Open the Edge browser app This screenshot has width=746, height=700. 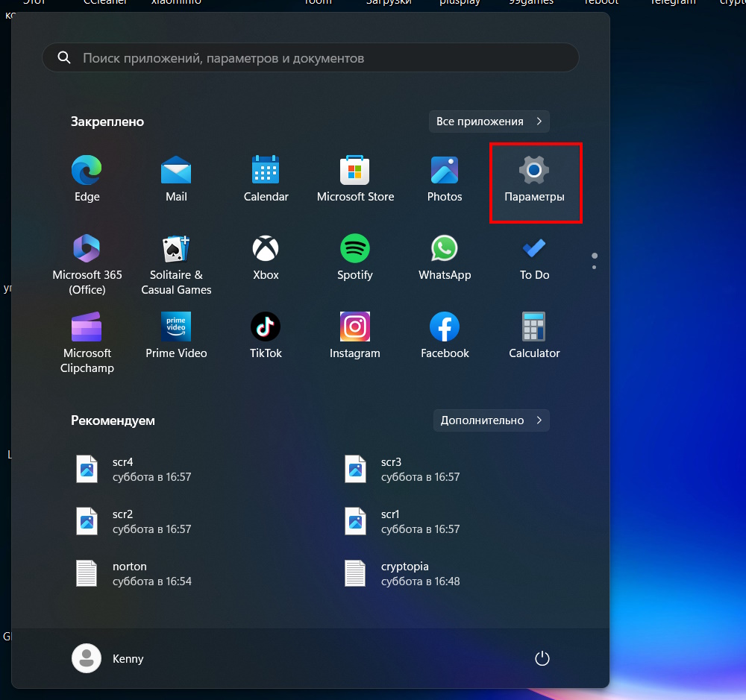(87, 179)
